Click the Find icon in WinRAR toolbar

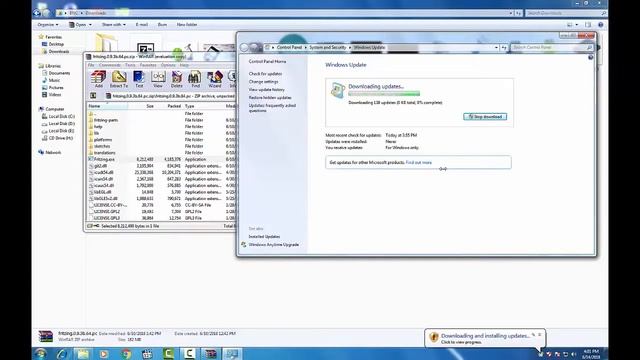(x=195, y=79)
